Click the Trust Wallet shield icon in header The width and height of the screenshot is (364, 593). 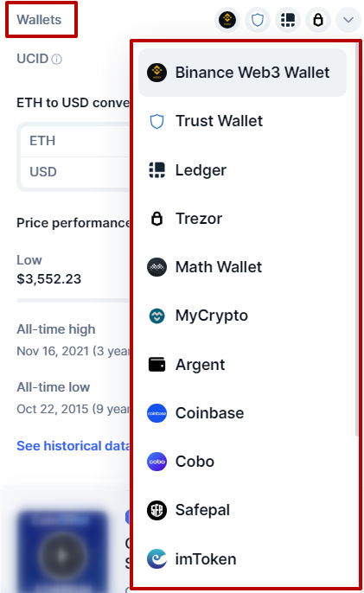[258, 19]
